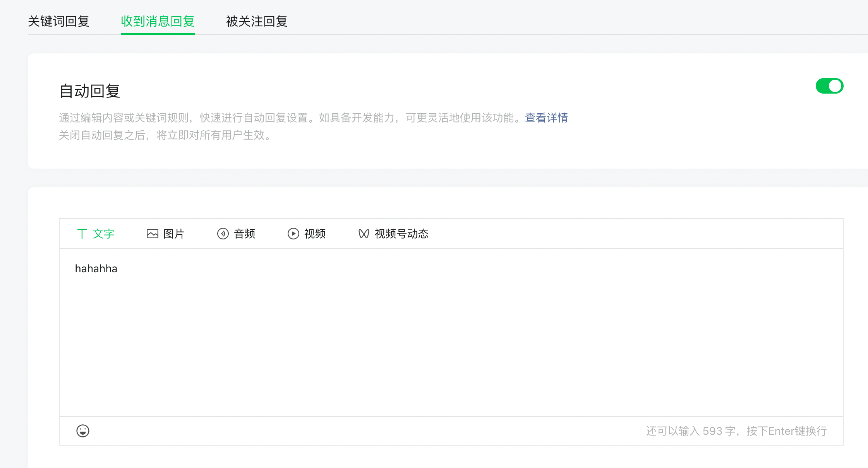
Task: Choose the 音频 reply type label
Action: pos(244,234)
